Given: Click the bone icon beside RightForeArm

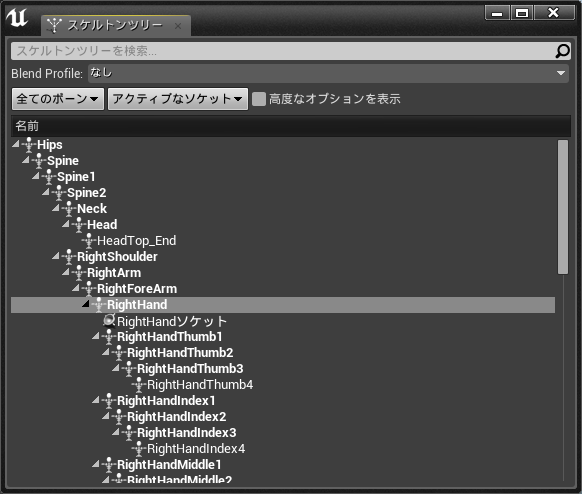Looking at the screenshot, I should pos(89,288).
